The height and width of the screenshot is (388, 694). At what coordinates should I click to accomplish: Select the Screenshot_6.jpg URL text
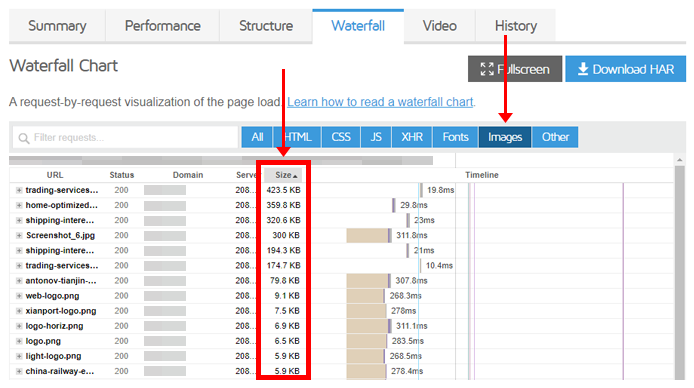click(x=60, y=235)
